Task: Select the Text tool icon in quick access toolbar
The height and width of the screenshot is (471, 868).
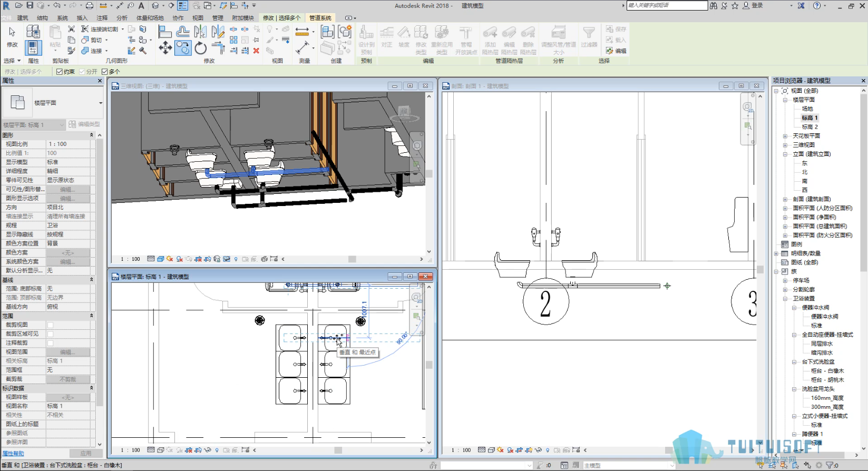Action: (141, 6)
